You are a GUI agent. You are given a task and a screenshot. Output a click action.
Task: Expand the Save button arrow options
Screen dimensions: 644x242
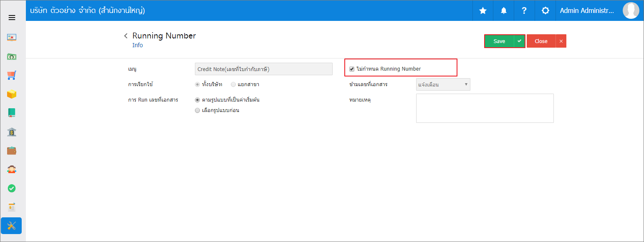pos(519,41)
